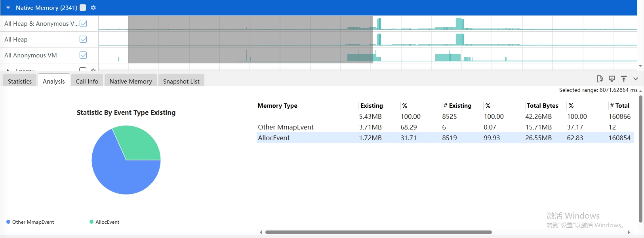The width and height of the screenshot is (644, 238).
Task: Click the green AllocEvent legend dot
Action: [x=91, y=222]
